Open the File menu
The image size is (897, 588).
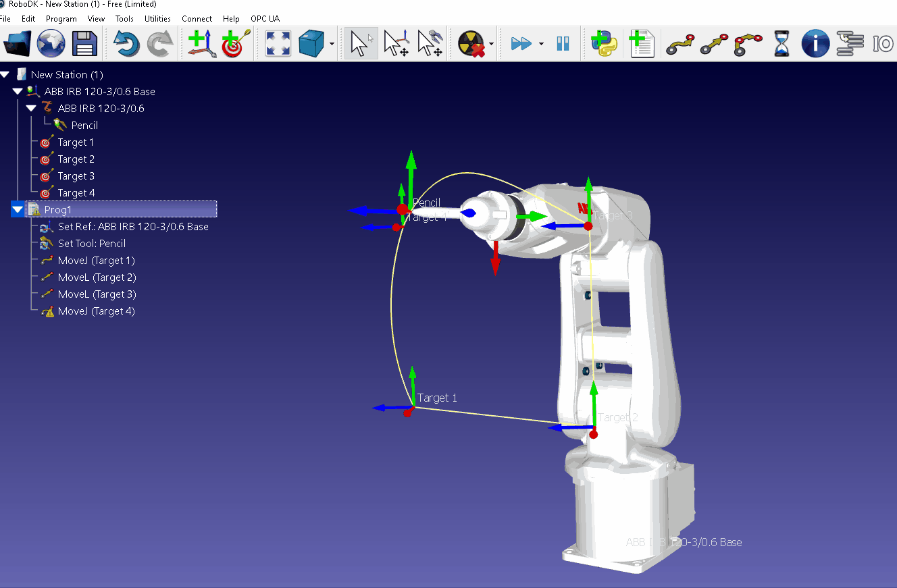click(5, 19)
